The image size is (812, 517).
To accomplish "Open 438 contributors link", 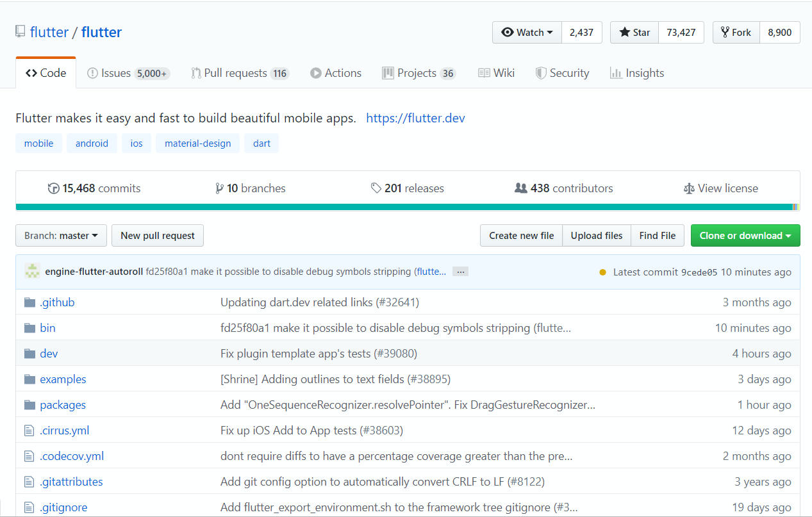I will coord(564,188).
